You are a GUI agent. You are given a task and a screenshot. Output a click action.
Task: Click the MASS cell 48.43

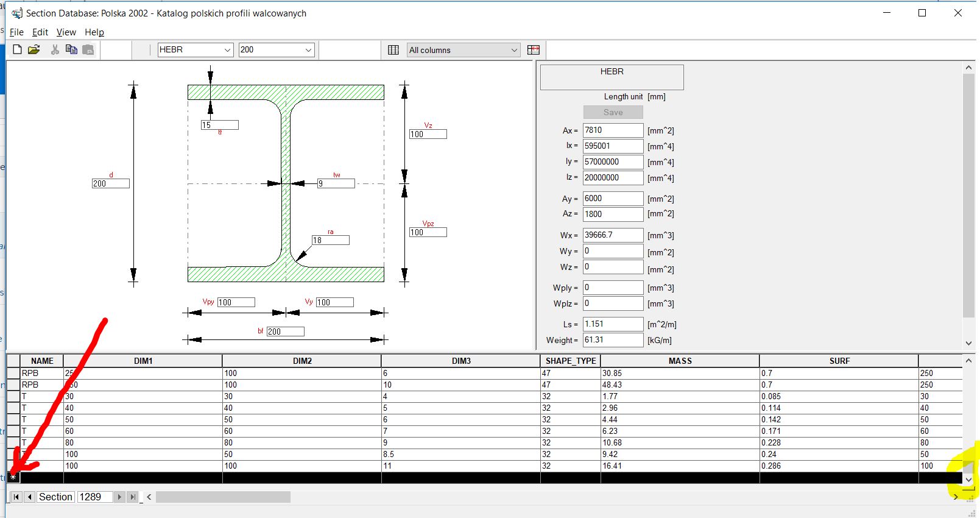tap(680, 385)
